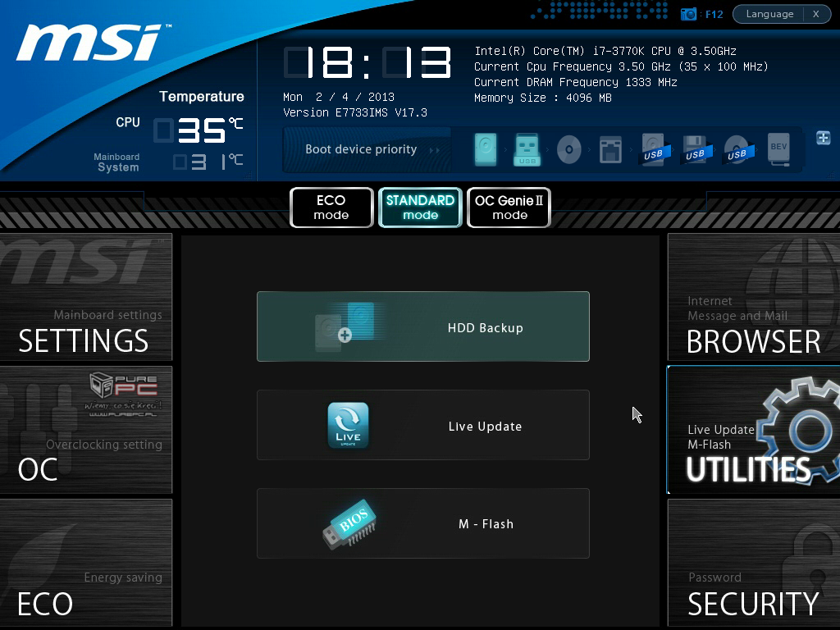The image size is (840, 630).
Task: Select the BEV boot device icon
Action: tap(778, 149)
